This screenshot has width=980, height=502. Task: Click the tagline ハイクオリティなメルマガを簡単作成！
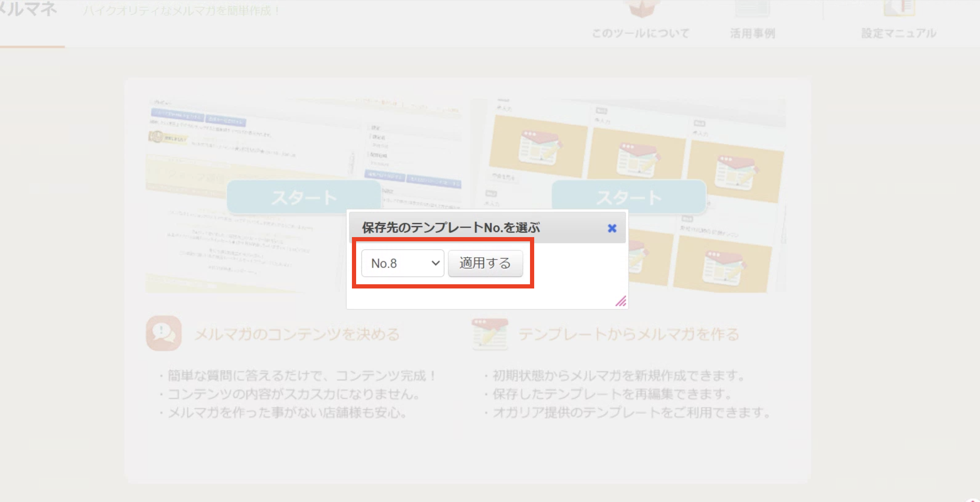(x=182, y=10)
